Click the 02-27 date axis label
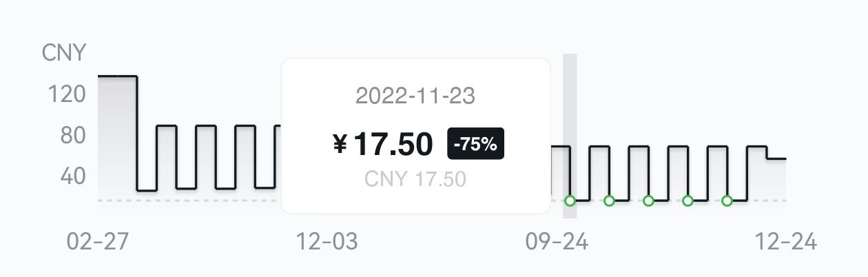The height and width of the screenshot is (277, 868). 98,242
